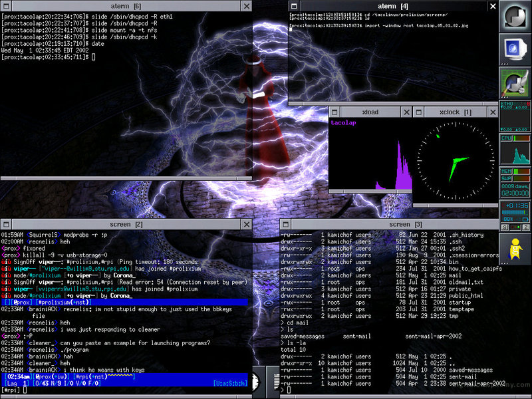This screenshot has width=532, height=399.
Task: Click the #prolixium(+nst) IRC status bar
Action: click(124, 303)
